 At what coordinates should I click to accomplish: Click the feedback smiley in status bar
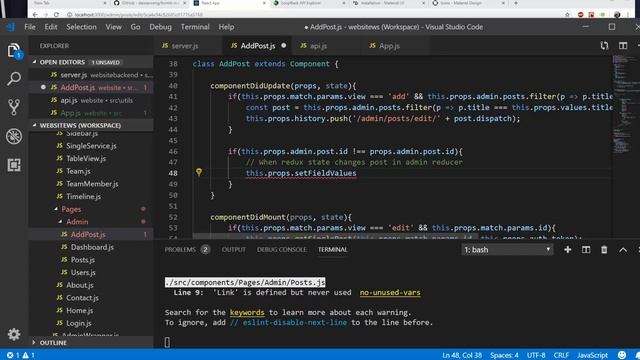pyautogui.click(x=622, y=355)
